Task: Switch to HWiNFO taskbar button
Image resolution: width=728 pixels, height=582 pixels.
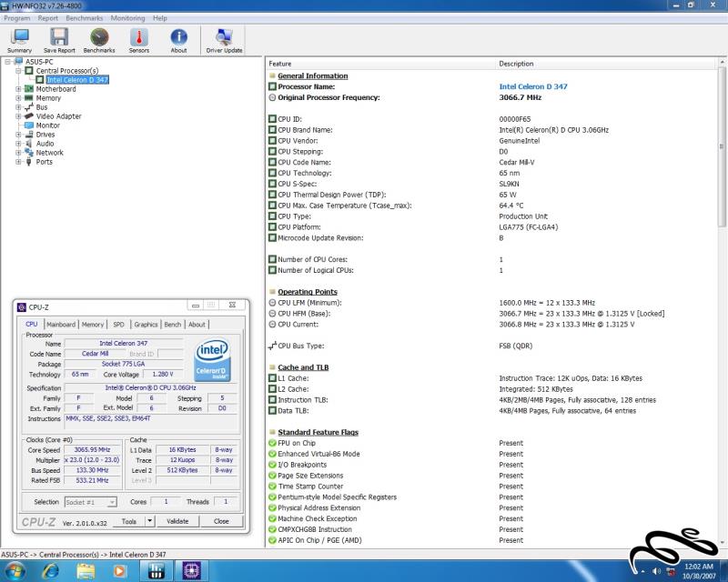Action: tap(157, 570)
